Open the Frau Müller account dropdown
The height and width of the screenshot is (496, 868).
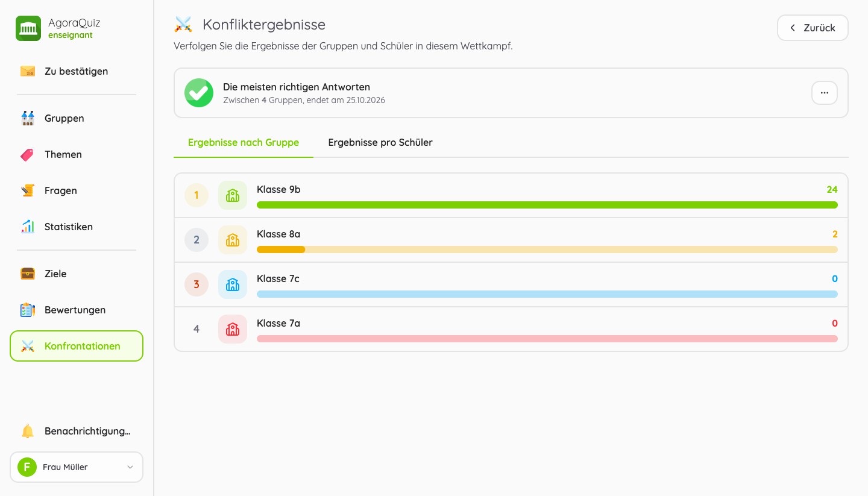point(77,467)
